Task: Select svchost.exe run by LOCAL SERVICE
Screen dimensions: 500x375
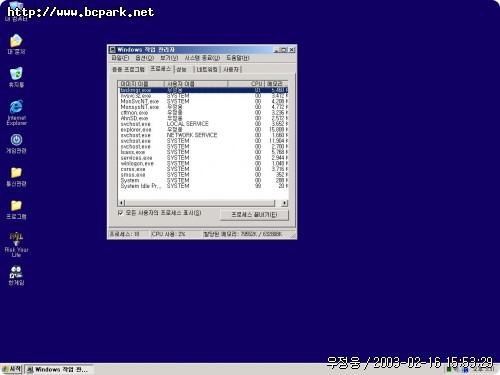Action: pos(203,124)
